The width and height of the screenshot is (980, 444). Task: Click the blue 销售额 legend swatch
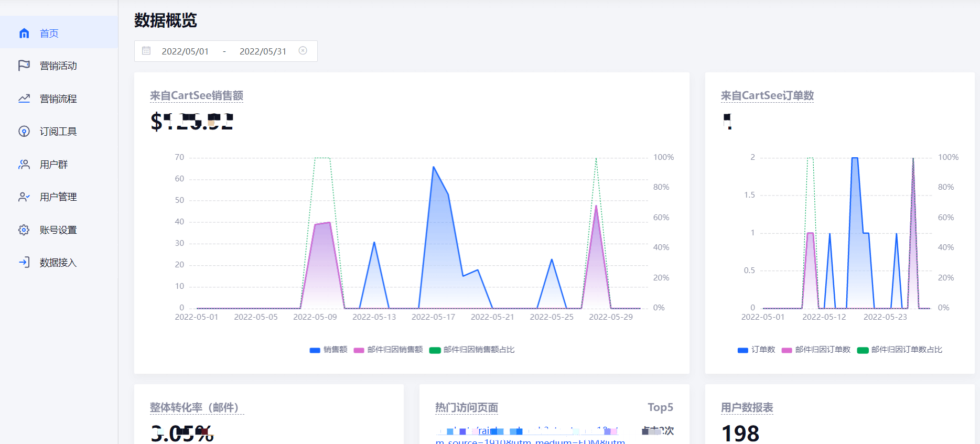(x=315, y=350)
